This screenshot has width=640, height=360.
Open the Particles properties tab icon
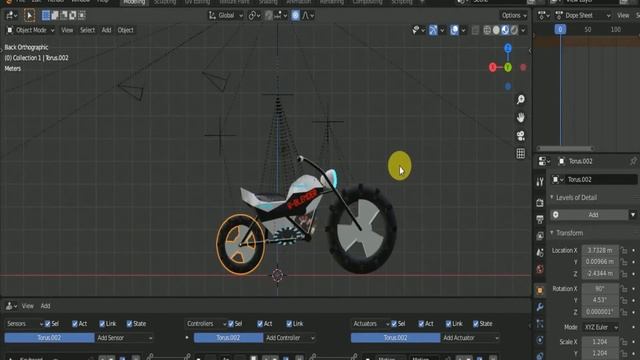[x=540, y=324]
